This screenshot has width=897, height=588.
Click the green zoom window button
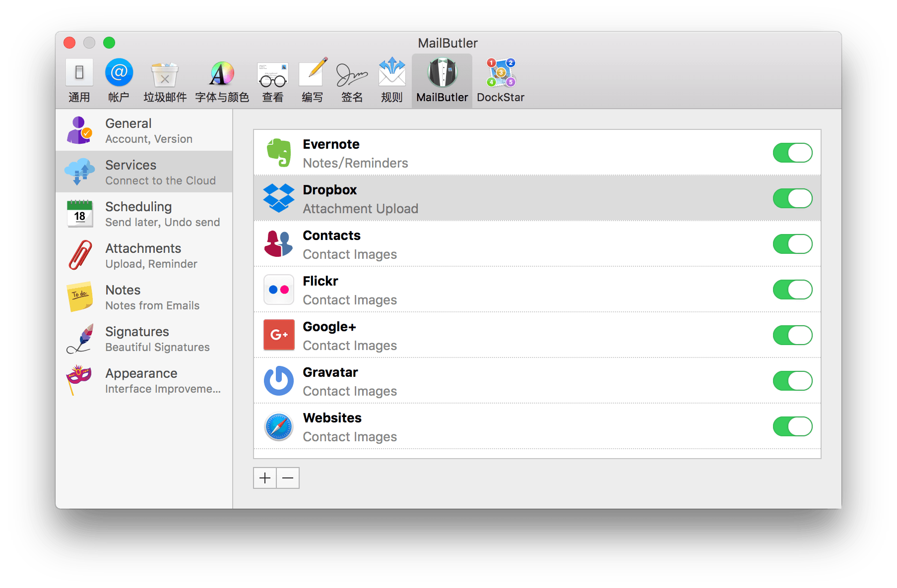coord(109,43)
